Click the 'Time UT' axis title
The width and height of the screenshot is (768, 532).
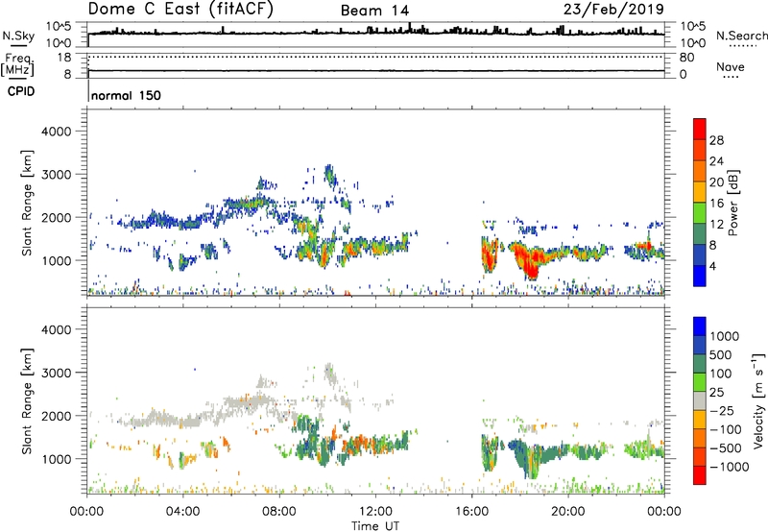click(x=375, y=525)
